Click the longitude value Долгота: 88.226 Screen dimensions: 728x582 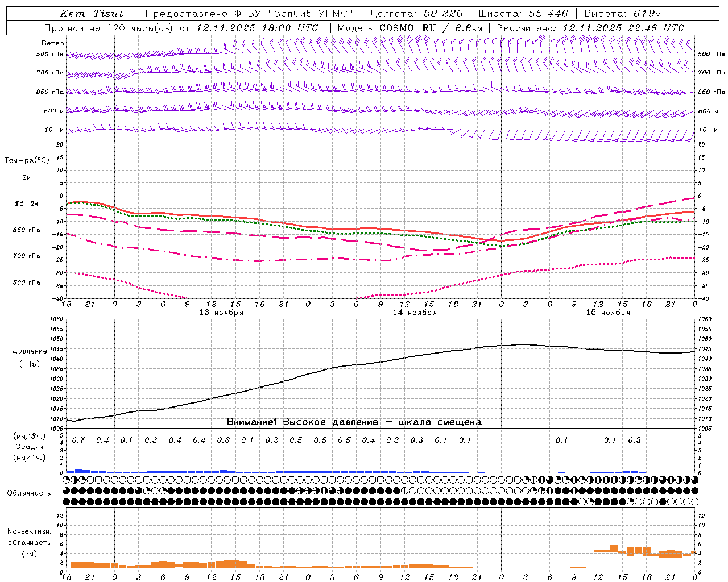pyautogui.click(x=416, y=14)
